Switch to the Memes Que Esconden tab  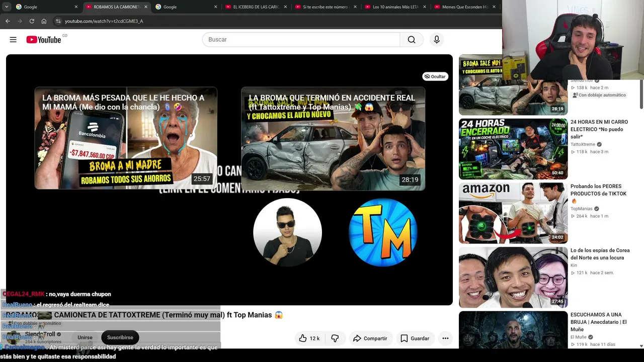click(x=465, y=7)
